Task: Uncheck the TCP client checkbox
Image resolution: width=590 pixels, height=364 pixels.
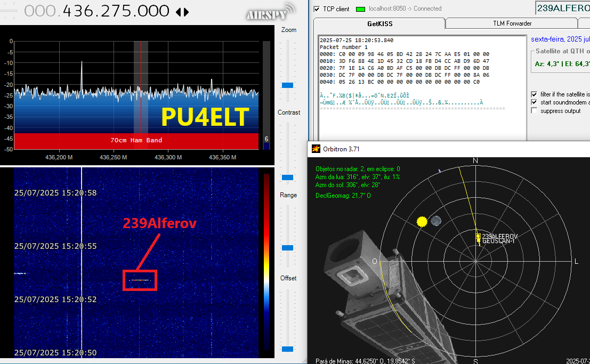Action: coord(317,9)
